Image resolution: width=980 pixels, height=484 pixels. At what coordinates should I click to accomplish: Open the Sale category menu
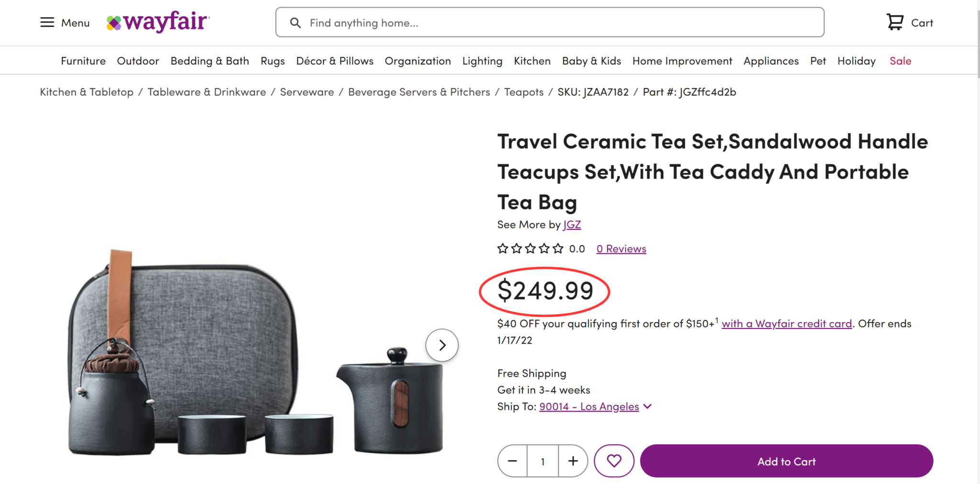(900, 61)
